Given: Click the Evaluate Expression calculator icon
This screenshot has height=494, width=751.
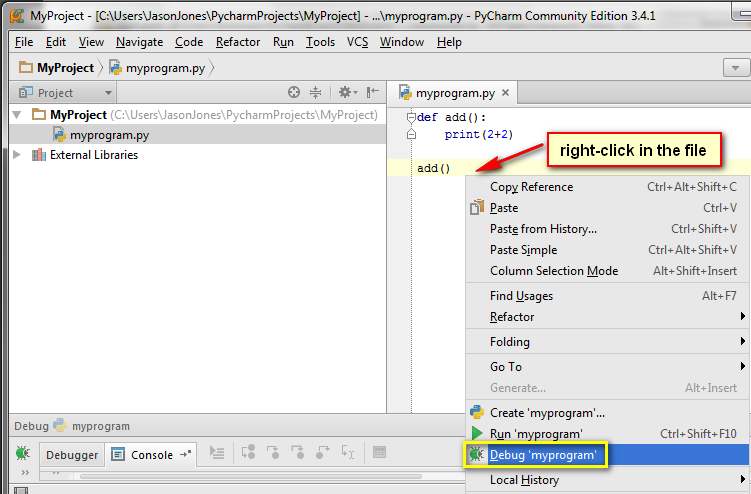Looking at the screenshot, I should click(379, 452).
